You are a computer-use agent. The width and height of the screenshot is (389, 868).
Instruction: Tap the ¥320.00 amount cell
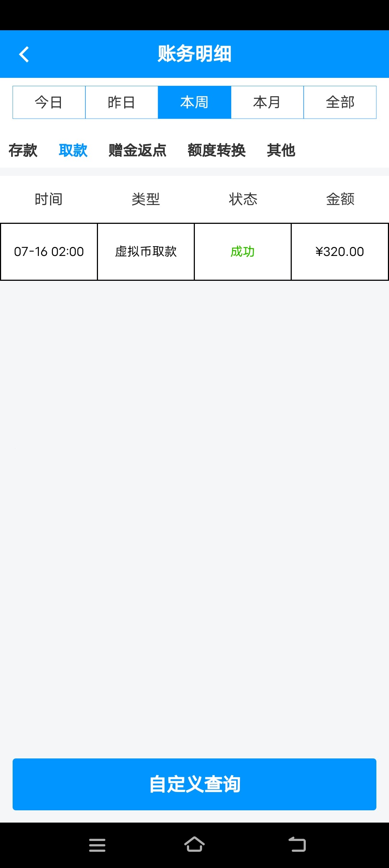[x=340, y=252]
